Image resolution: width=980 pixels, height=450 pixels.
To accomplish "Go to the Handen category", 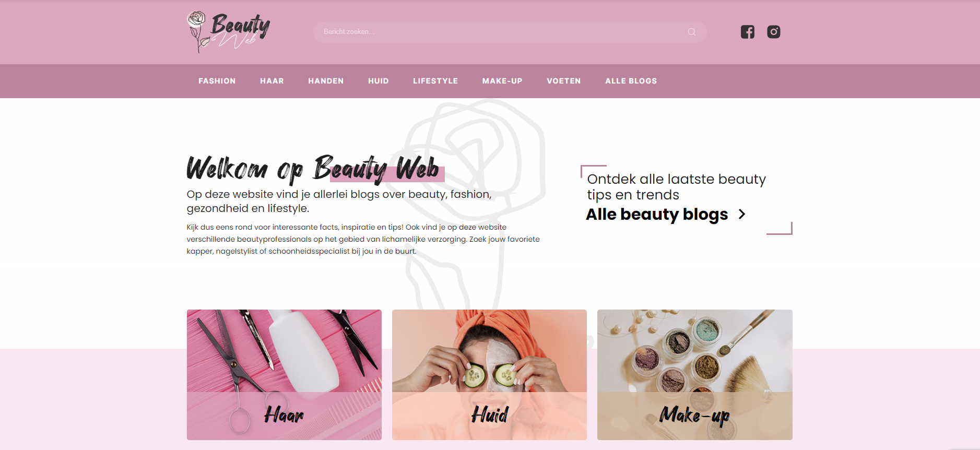I will pyautogui.click(x=326, y=81).
